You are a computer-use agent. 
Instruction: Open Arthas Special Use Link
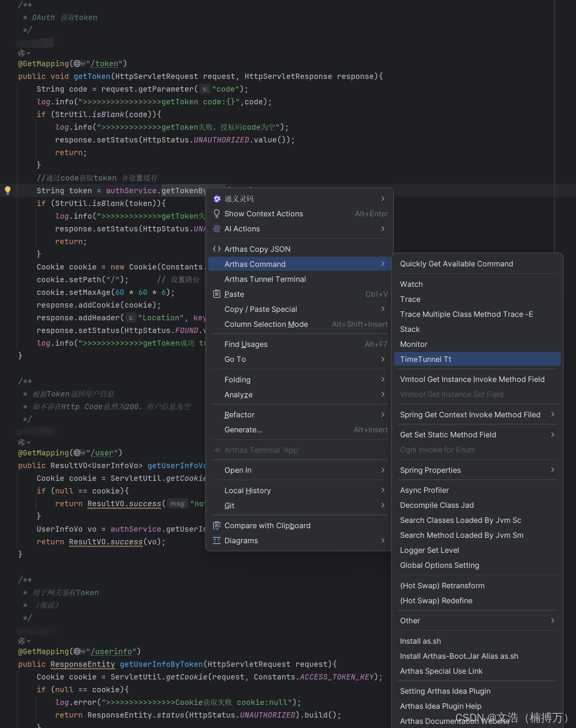pyautogui.click(x=477, y=671)
